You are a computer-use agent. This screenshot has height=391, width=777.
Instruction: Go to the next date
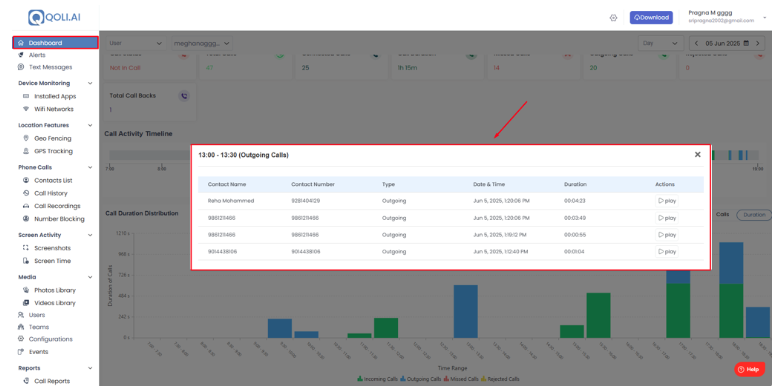click(757, 43)
